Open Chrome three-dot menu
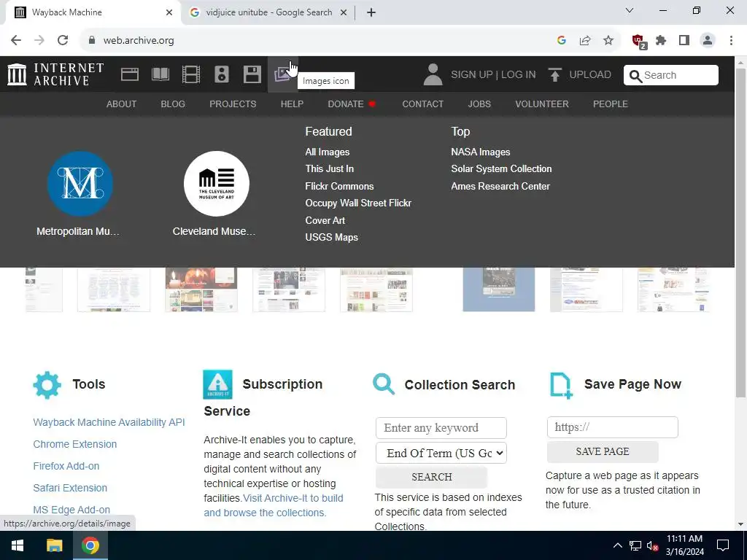Image resolution: width=747 pixels, height=560 pixels. point(731,41)
